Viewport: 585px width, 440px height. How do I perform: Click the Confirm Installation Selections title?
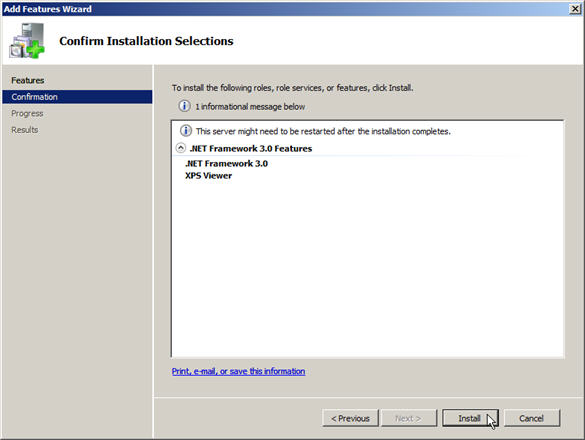coord(146,41)
